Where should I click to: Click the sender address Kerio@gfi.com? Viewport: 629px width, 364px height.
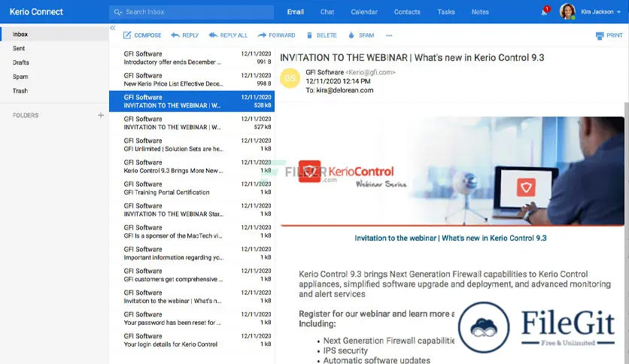click(x=370, y=72)
